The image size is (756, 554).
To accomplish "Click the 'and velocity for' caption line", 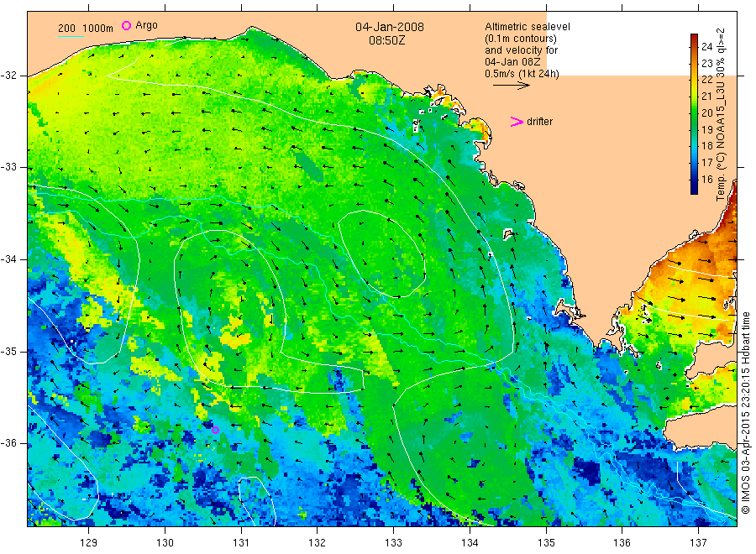I will [x=521, y=50].
